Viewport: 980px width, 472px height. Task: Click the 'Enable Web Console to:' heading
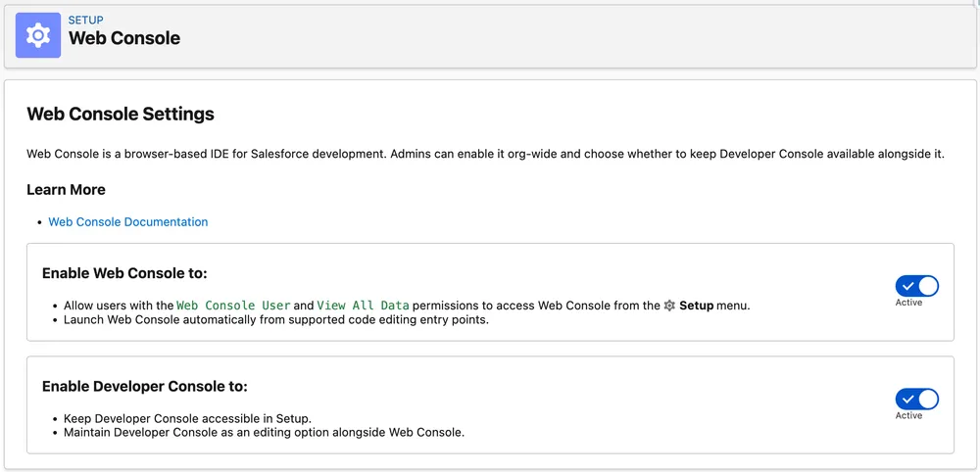(124, 273)
